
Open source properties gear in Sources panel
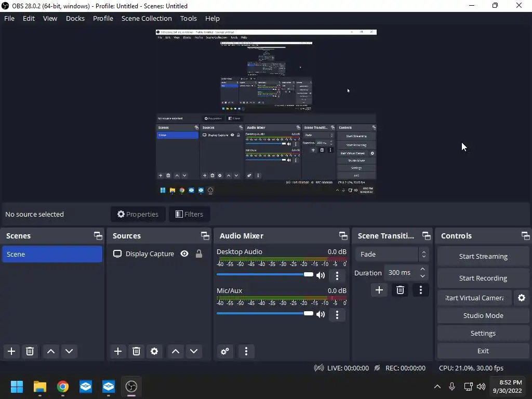[154, 351]
